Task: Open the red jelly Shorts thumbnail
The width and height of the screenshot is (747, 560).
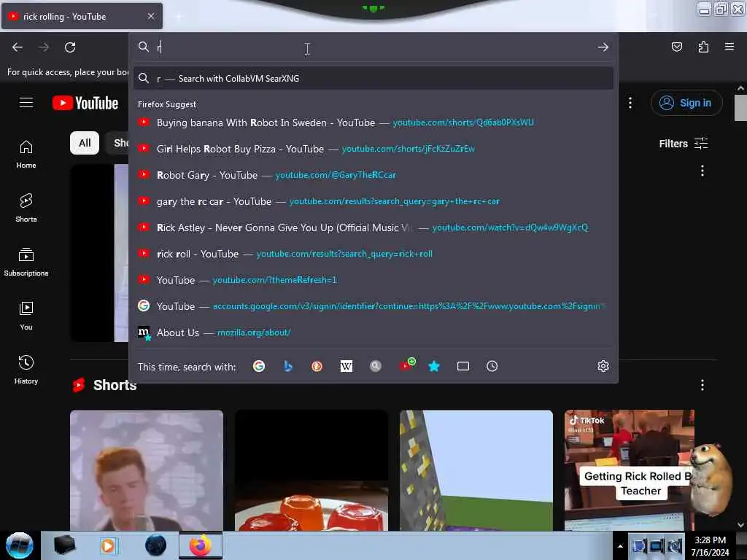Action: tap(311, 470)
